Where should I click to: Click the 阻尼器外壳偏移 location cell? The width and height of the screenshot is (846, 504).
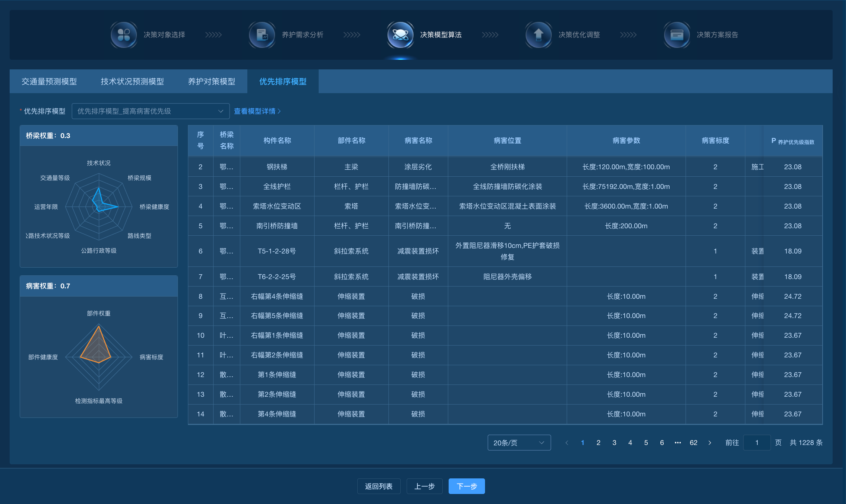point(507,277)
